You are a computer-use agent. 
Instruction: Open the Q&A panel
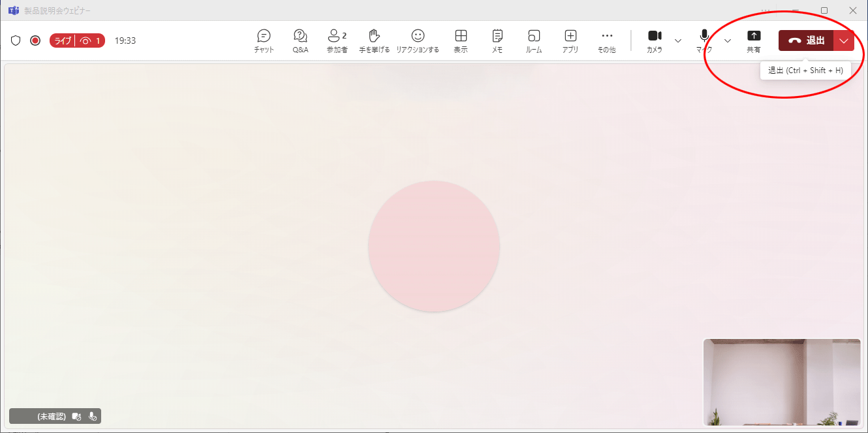(x=300, y=40)
